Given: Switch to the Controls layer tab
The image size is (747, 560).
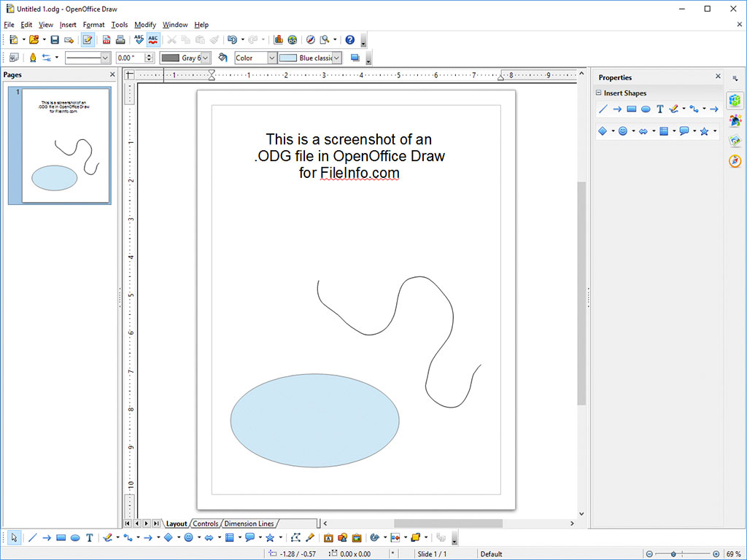Looking at the screenshot, I should (x=206, y=524).
